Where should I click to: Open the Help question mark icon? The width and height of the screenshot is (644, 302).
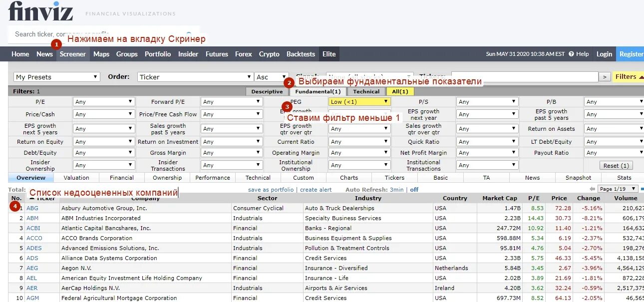tap(571, 54)
